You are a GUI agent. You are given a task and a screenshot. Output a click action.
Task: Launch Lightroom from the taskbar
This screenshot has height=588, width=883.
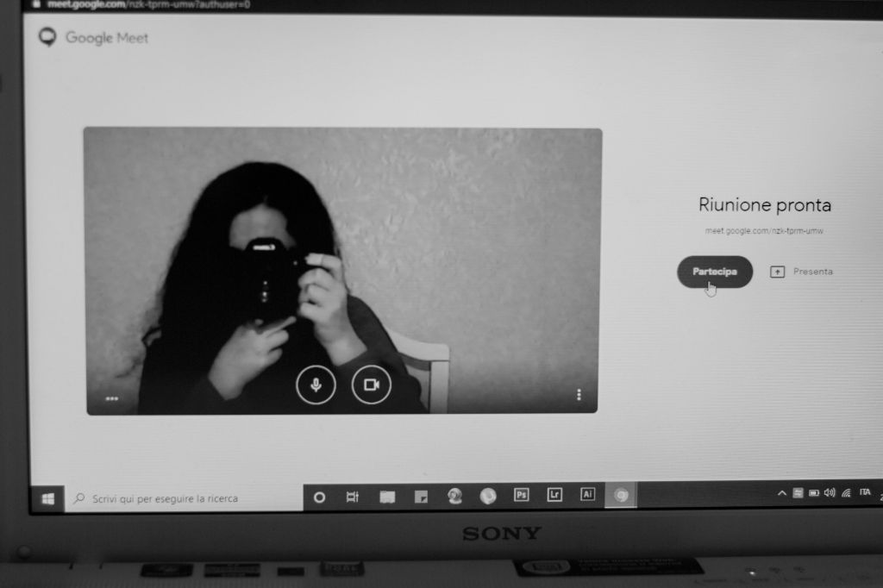click(x=554, y=495)
